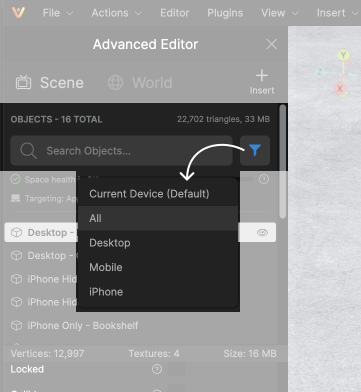This screenshot has height=392, width=361.
Task: Toggle the Locked checkbox
Action: [x=176, y=369]
